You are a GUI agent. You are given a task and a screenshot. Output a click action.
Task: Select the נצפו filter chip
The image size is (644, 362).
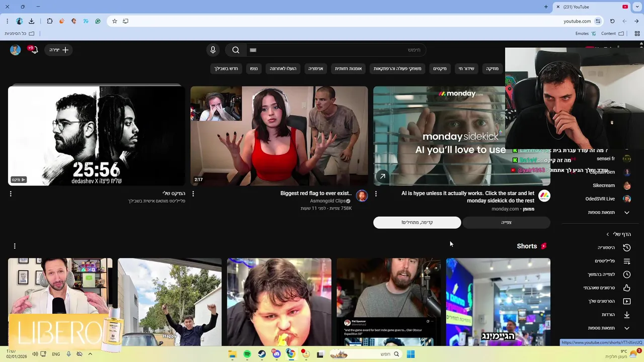point(254,68)
